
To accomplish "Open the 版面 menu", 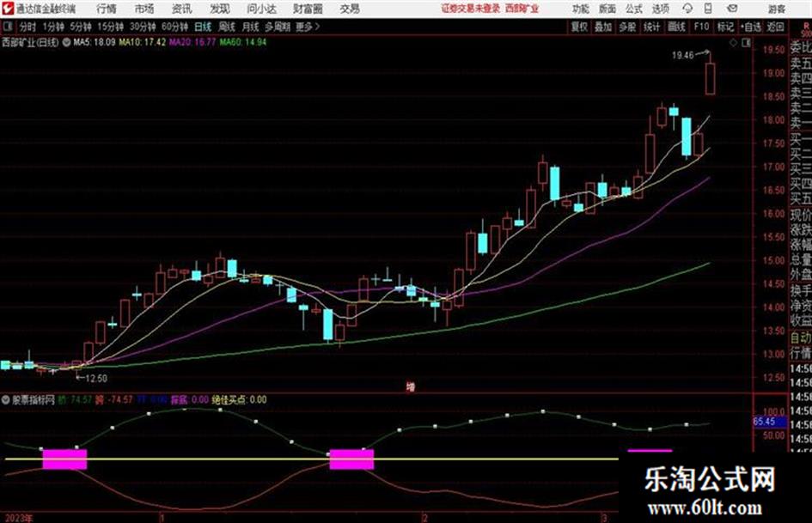I will [607, 9].
